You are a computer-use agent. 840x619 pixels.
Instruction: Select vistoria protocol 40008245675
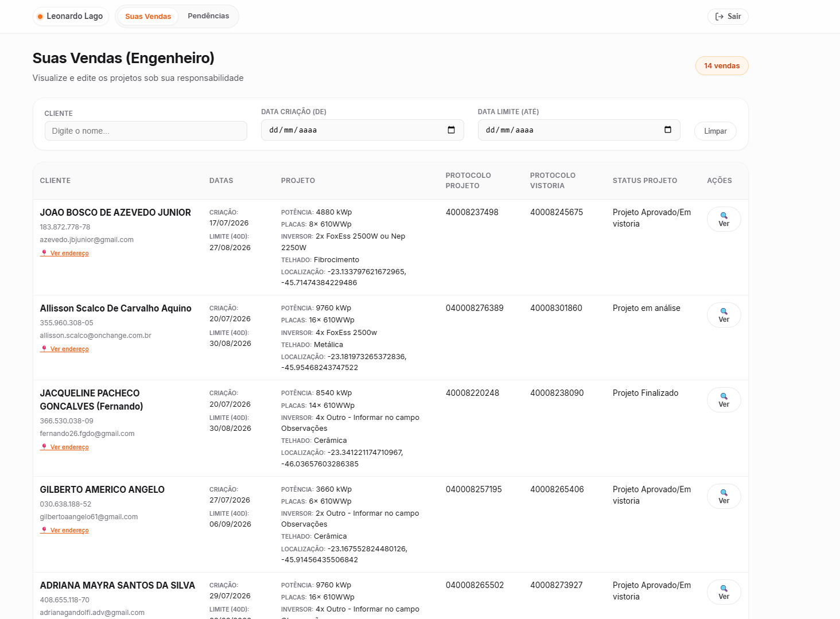557,212
